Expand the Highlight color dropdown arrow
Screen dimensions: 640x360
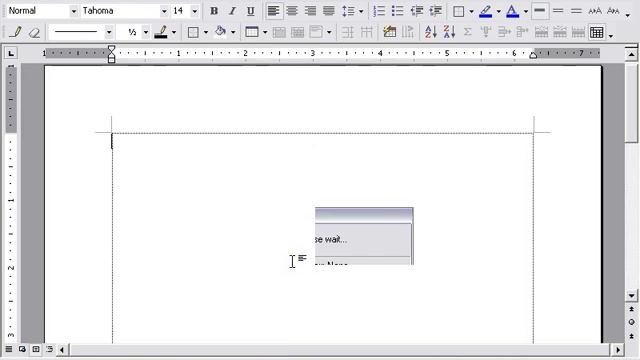point(498,11)
